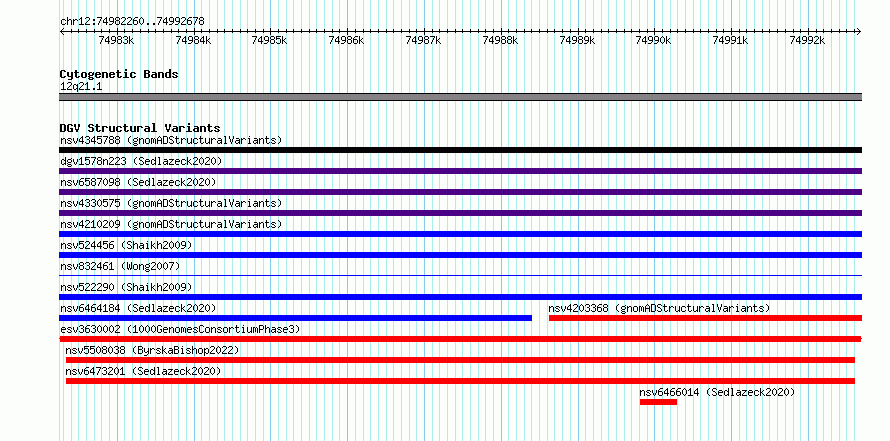Click esv3630002 (1000GenomesConsortiumPhase3) label

point(180,329)
